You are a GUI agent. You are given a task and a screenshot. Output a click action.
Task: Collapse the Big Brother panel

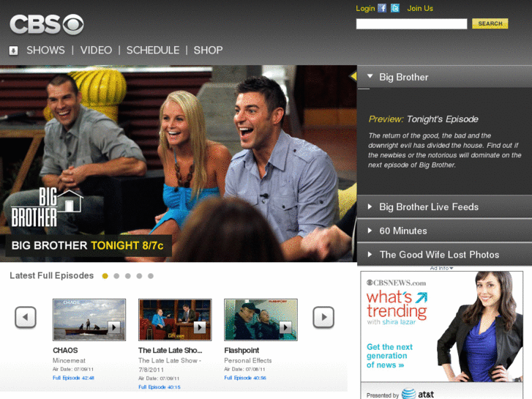coord(444,77)
